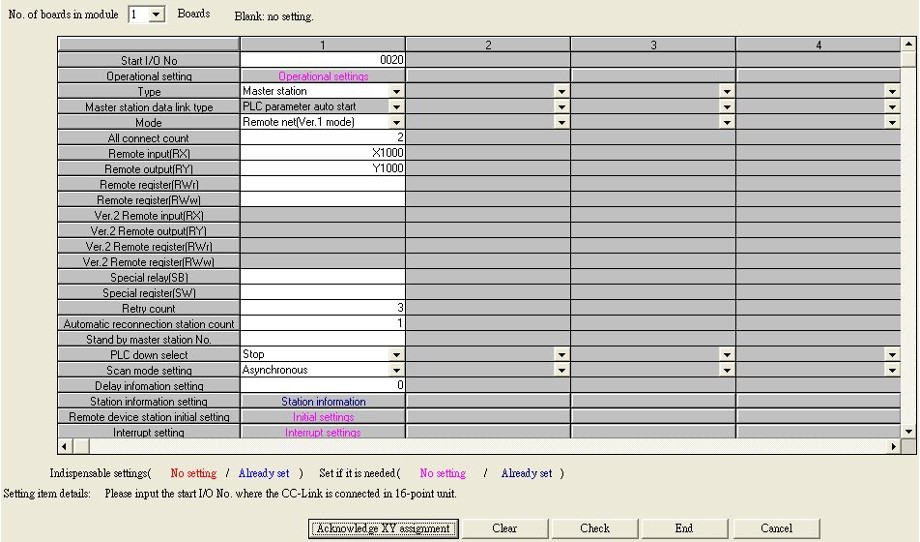Click the All connect count field with 2
The height and width of the screenshot is (542, 920).
point(323,138)
